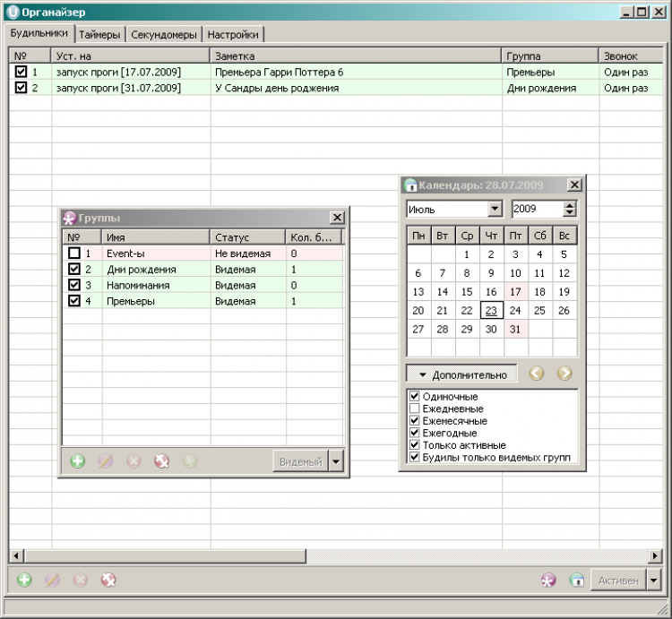The width and height of the screenshot is (672, 619).
Task: Select day 28 in the calendar
Action: pos(443,329)
